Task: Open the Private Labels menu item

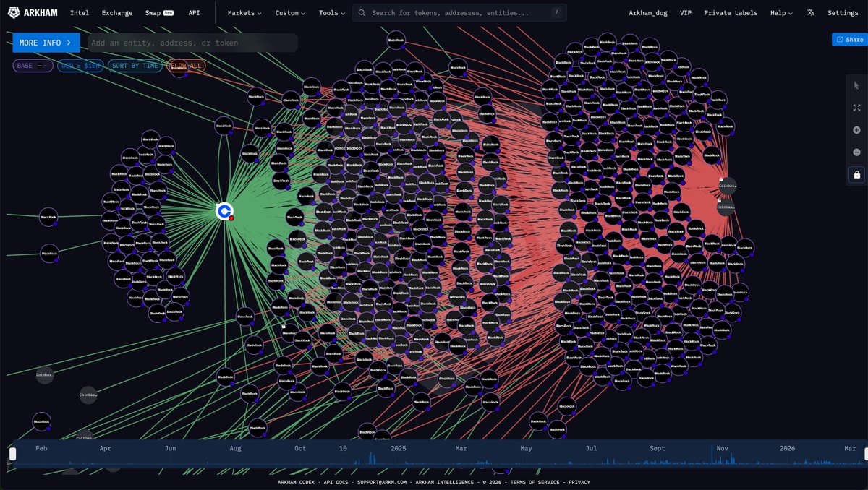Action: pos(731,13)
